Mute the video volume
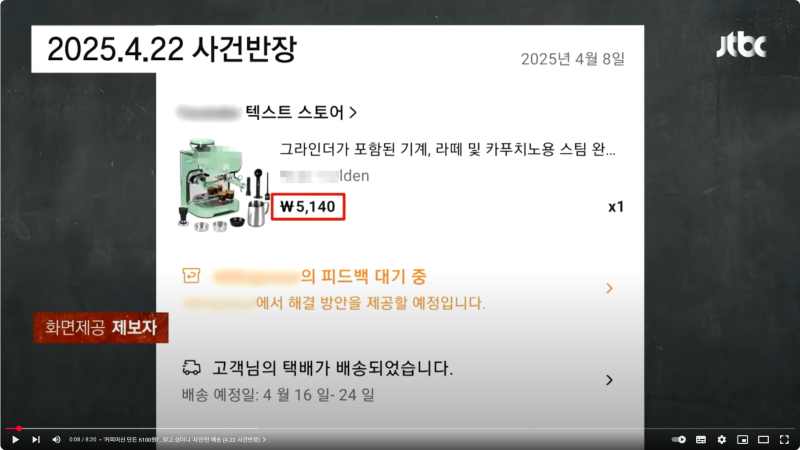Screen dimensions: 800x450 (56, 439)
